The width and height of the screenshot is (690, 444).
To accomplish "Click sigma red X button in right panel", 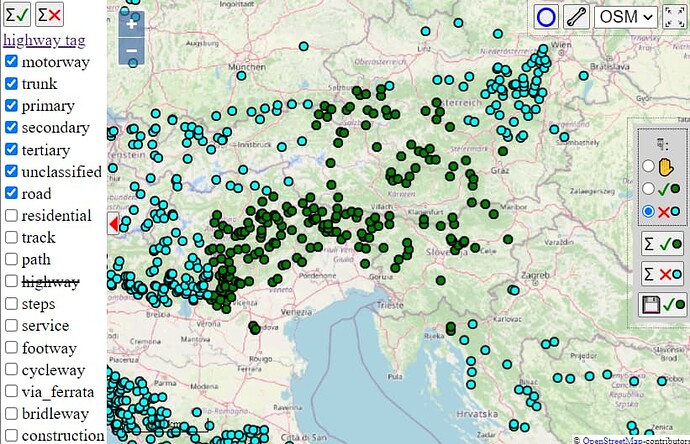I will [662, 274].
